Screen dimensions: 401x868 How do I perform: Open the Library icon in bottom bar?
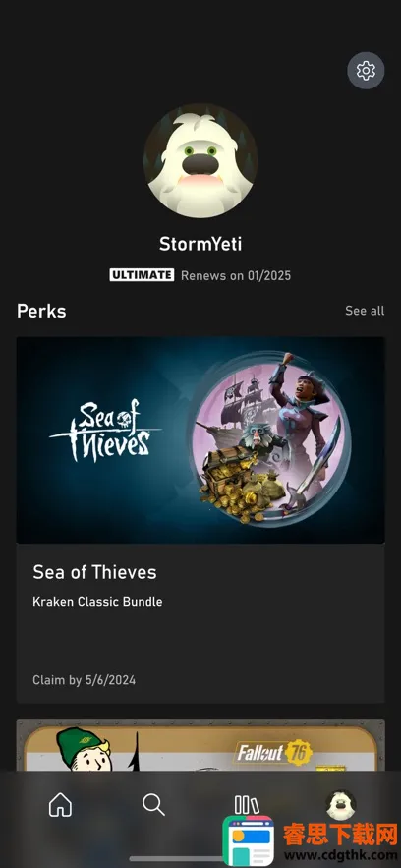(247, 804)
